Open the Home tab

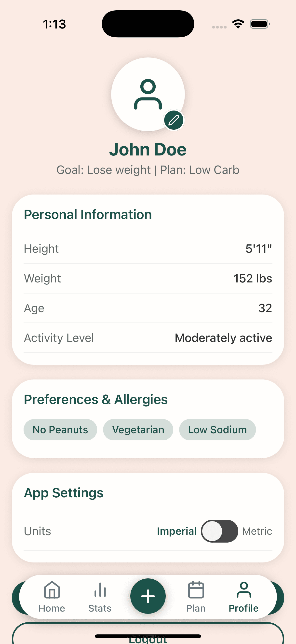tap(52, 597)
